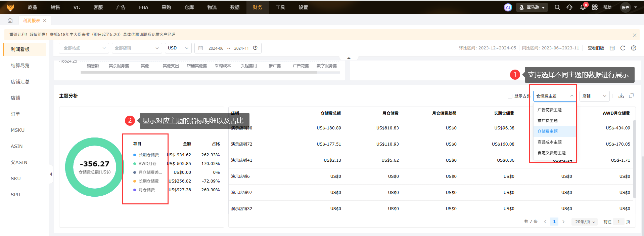Open the 财务 top menu
The image size is (644, 236).
(258, 7)
